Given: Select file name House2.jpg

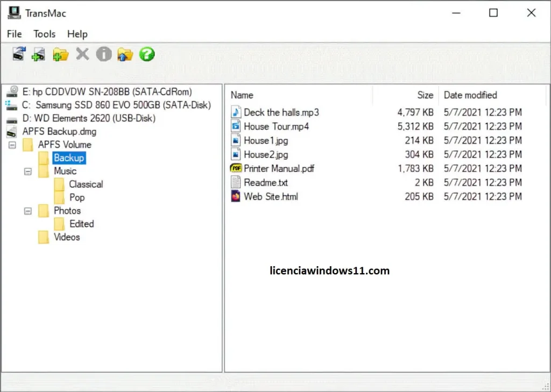Looking at the screenshot, I should click(266, 154).
